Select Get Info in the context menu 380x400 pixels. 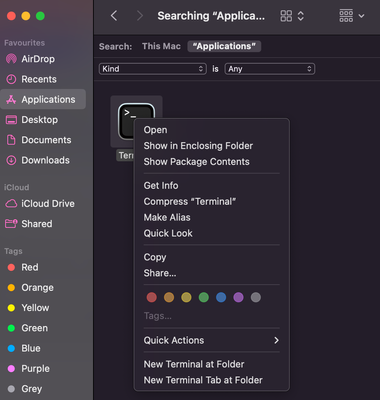click(161, 186)
